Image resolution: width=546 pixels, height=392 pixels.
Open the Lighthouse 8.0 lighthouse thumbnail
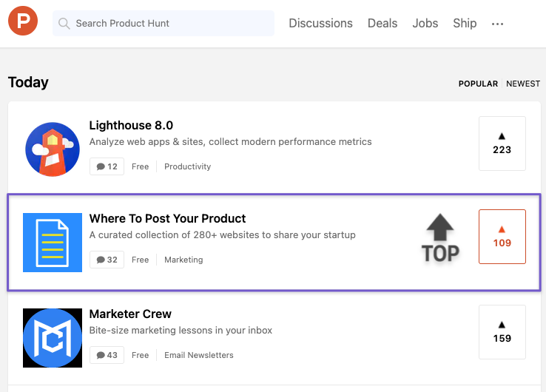coord(53,149)
